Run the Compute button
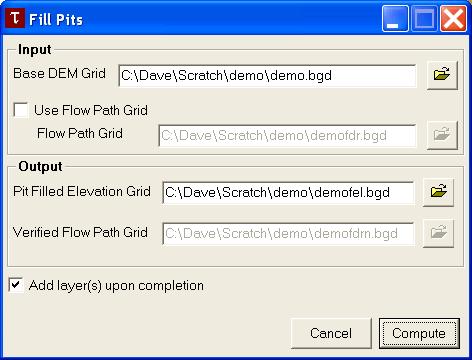Image resolution: width=472 pixels, height=360 pixels. (419, 333)
